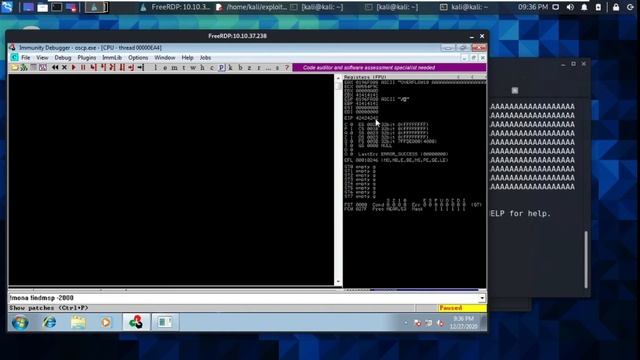Click the Registers (FPU) pane header
This screenshot has width=640, height=360.
pyautogui.click(x=415, y=77)
